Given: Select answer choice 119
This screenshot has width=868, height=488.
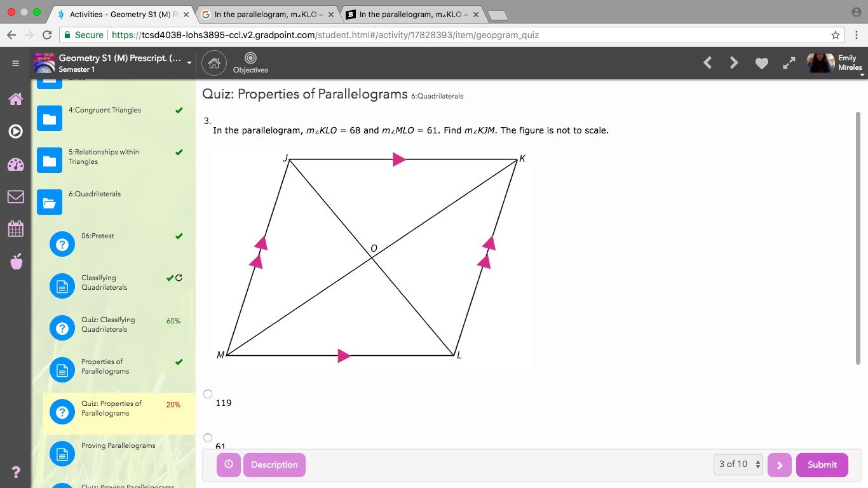Looking at the screenshot, I should click(x=208, y=394).
